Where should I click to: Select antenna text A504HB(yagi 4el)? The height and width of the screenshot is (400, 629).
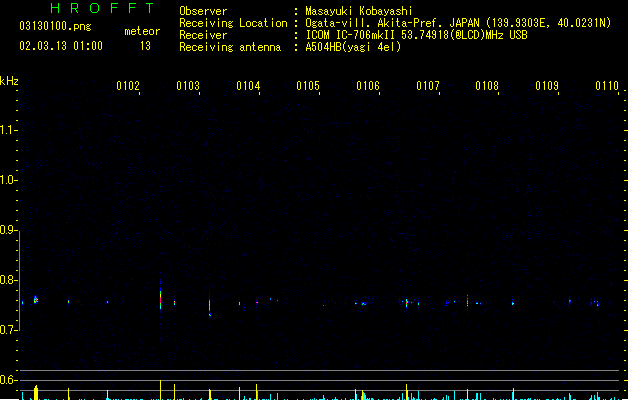353,47
